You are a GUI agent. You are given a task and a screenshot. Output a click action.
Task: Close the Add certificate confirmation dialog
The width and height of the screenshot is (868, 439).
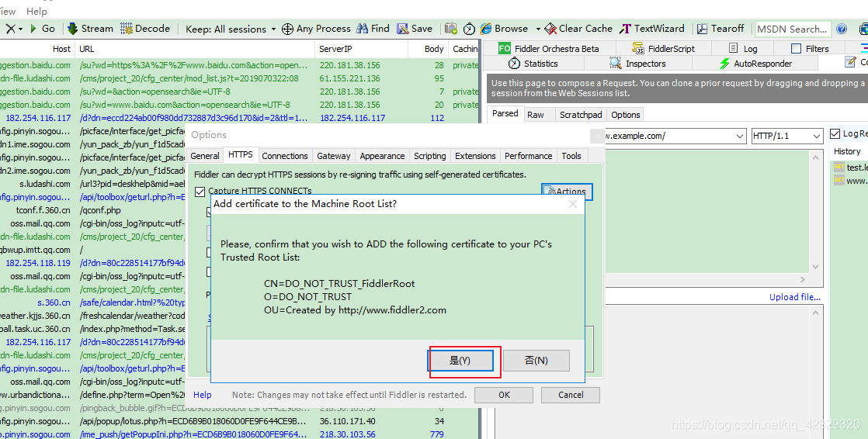(573, 204)
